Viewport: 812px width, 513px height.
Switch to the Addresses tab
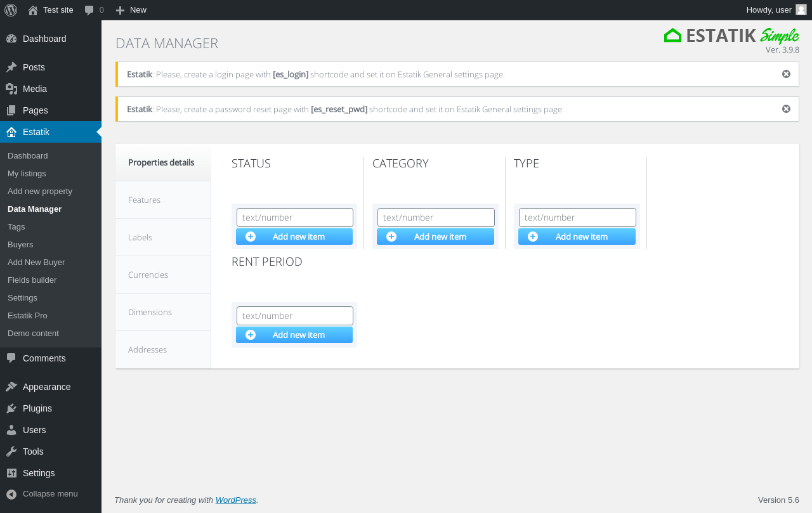(x=163, y=349)
